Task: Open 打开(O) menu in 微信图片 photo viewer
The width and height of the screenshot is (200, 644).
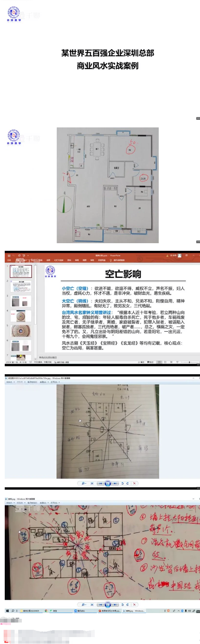Action: click(x=55, y=382)
